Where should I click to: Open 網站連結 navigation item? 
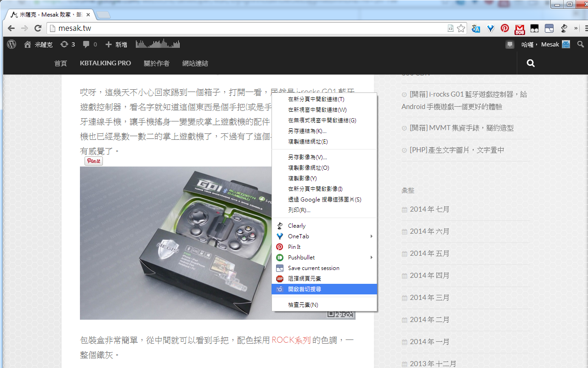tap(195, 63)
